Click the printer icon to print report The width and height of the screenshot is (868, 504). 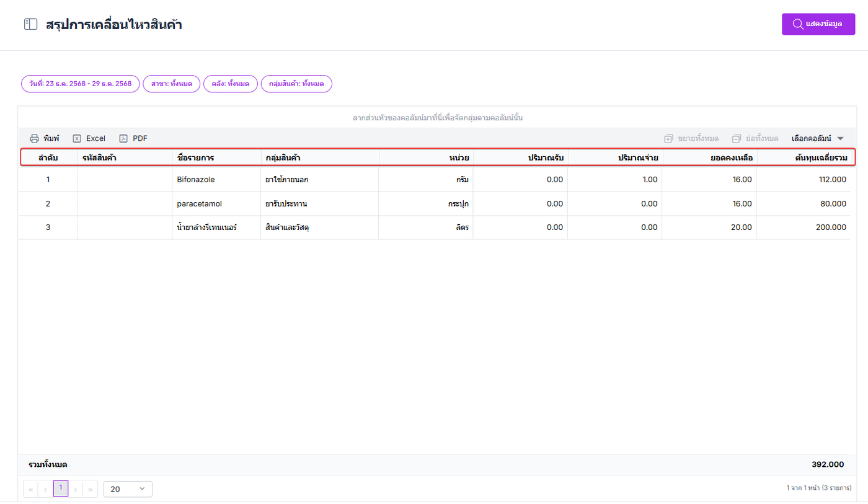[x=35, y=138]
